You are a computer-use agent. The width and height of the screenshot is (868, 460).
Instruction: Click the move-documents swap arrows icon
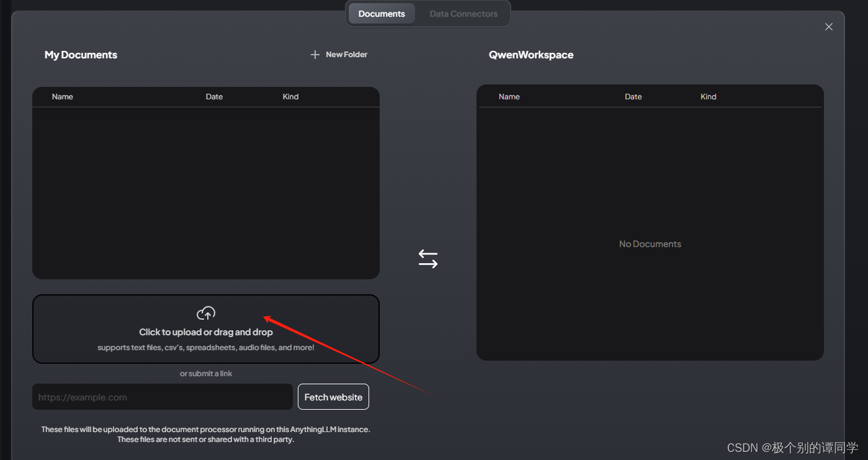[x=428, y=259]
